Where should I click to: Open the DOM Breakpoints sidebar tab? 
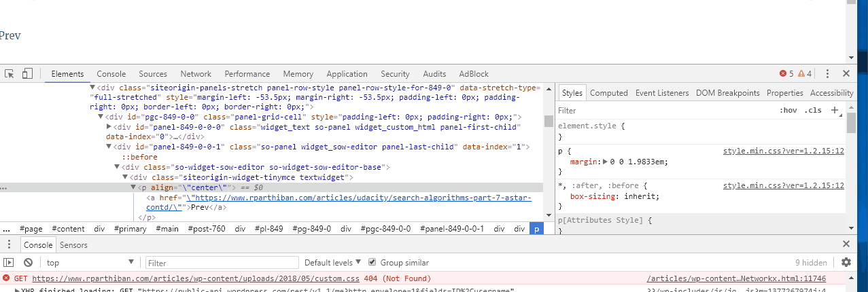[728, 93]
